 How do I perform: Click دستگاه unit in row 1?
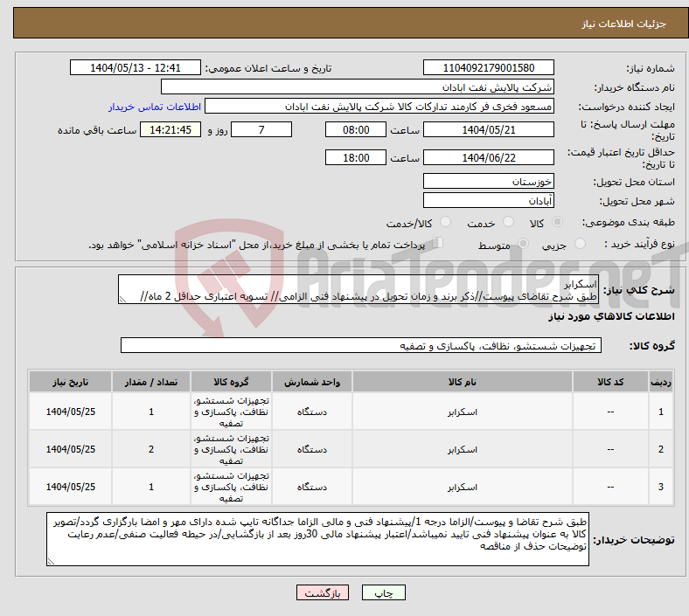[x=312, y=412]
